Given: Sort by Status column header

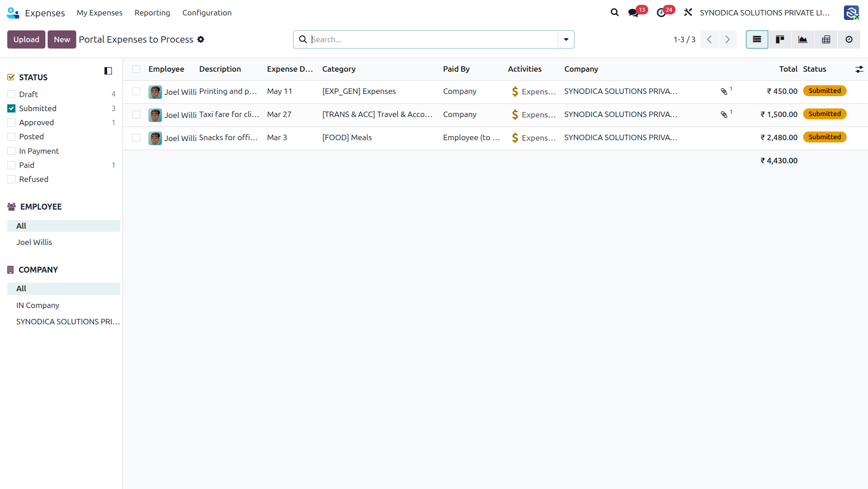Looking at the screenshot, I should 814,69.
